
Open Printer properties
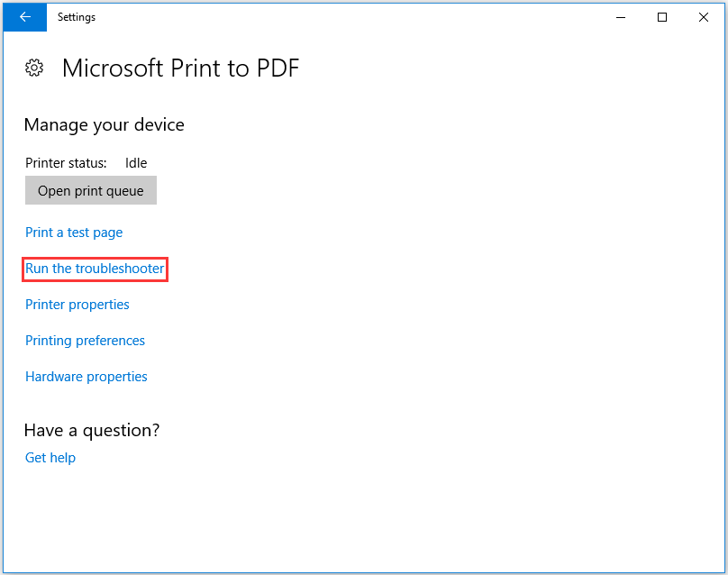point(77,304)
